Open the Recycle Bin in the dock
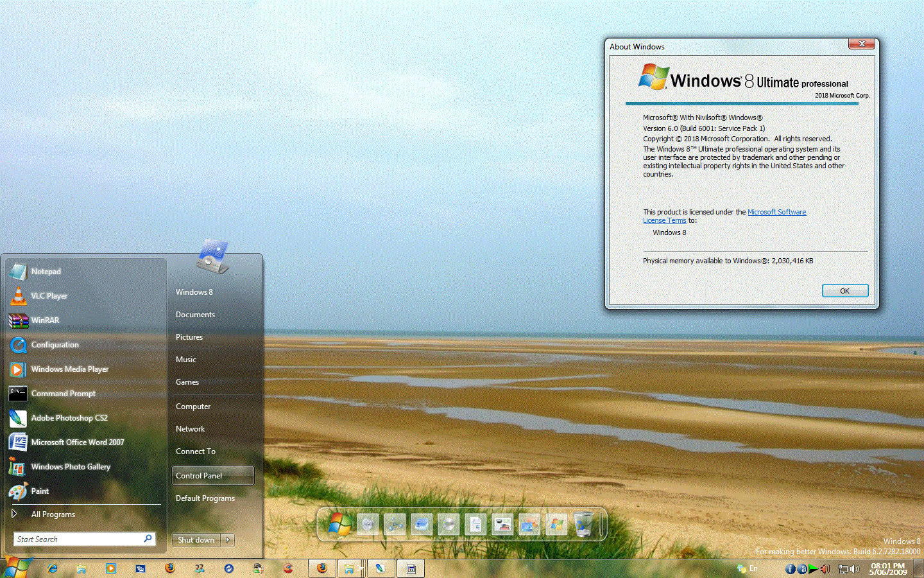Viewport: 924px width, 578px height. click(x=584, y=524)
